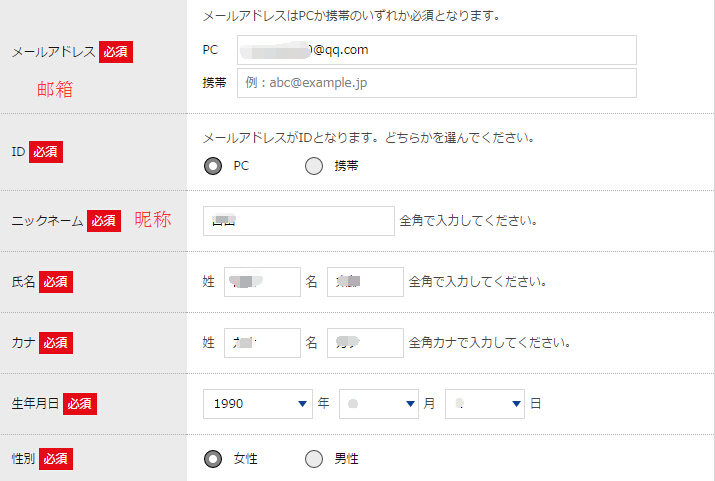This screenshot has height=481, width=715.
Task: Click the 必須 badge beside ニックネーム
Action: click(x=104, y=221)
